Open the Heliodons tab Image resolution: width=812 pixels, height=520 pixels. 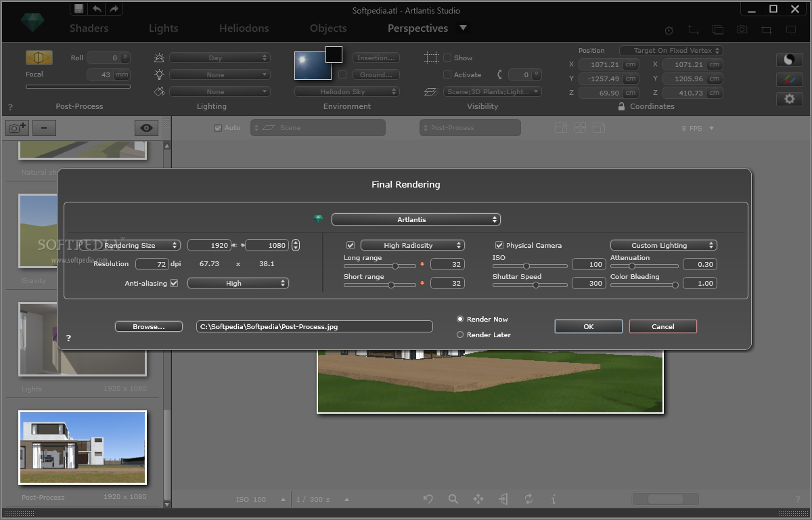point(244,28)
